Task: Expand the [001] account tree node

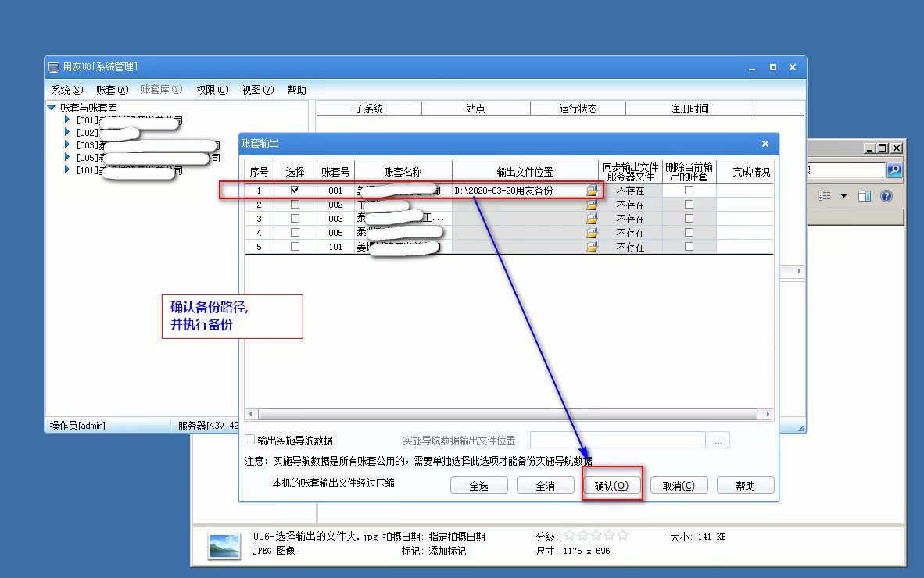Action: click(x=67, y=121)
